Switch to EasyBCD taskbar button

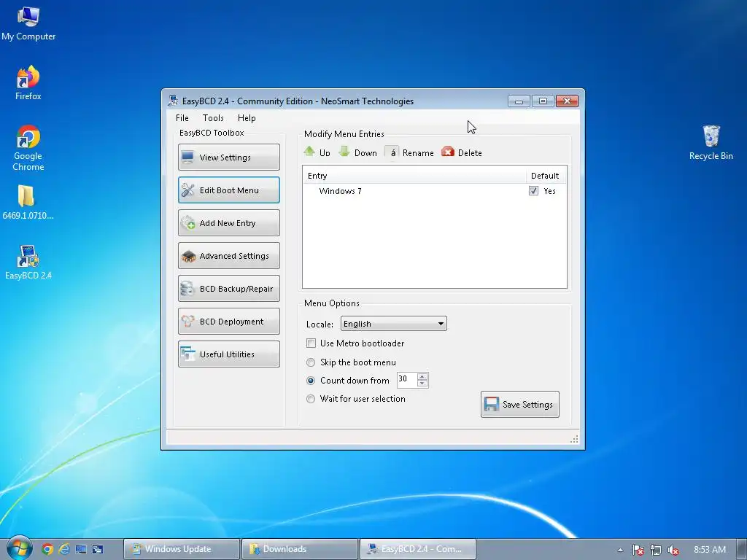pyautogui.click(x=418, y=549)
